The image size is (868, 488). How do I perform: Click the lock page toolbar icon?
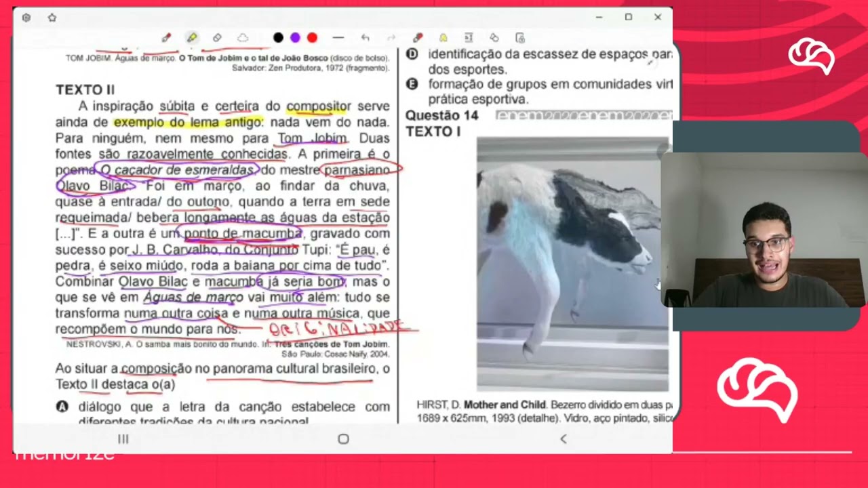click(x=520, y=38)
